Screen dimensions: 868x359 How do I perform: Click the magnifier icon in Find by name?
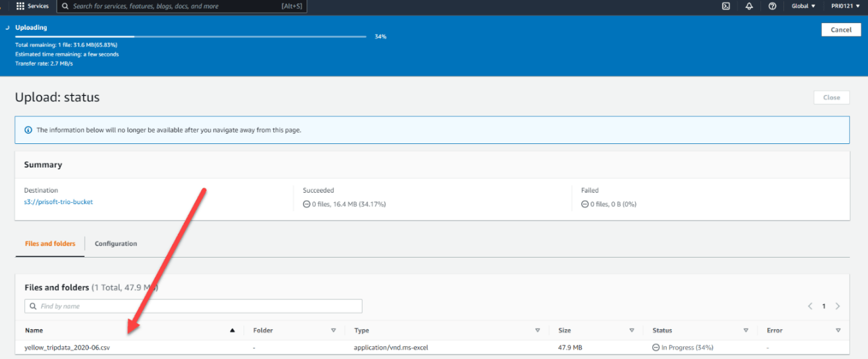point(33,306)
